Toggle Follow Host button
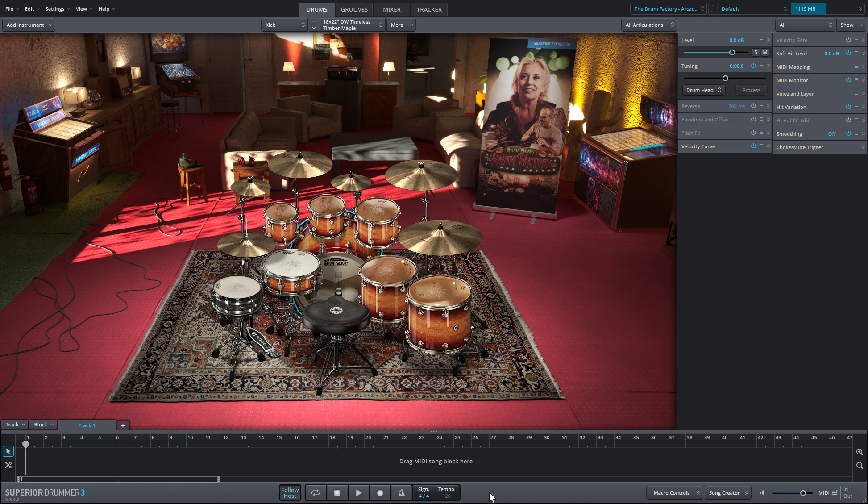This screenshot has height=504, width=868. (290, 493)
